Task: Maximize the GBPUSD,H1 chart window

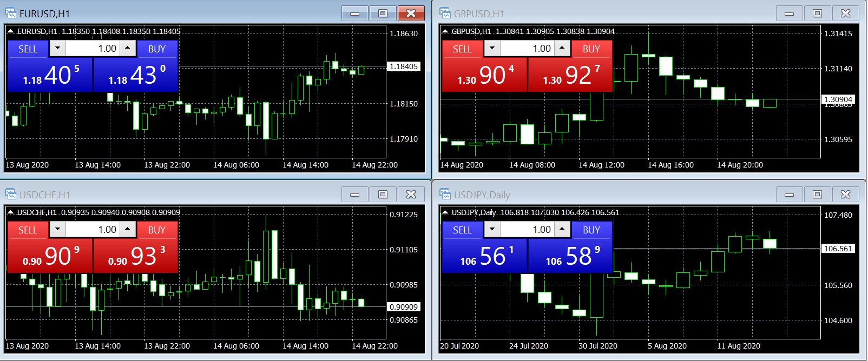Action: tap(817, 13)
